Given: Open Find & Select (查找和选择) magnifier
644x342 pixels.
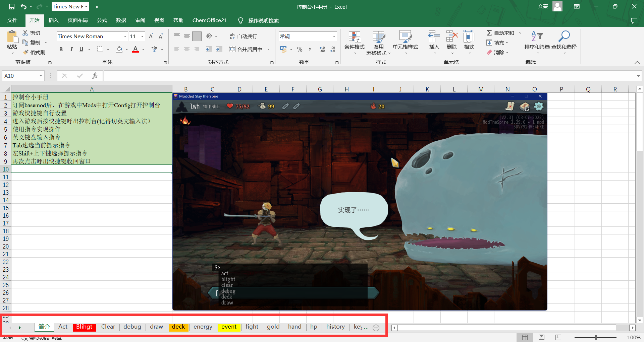Looking at the screenshot, I should pos(564,43).
